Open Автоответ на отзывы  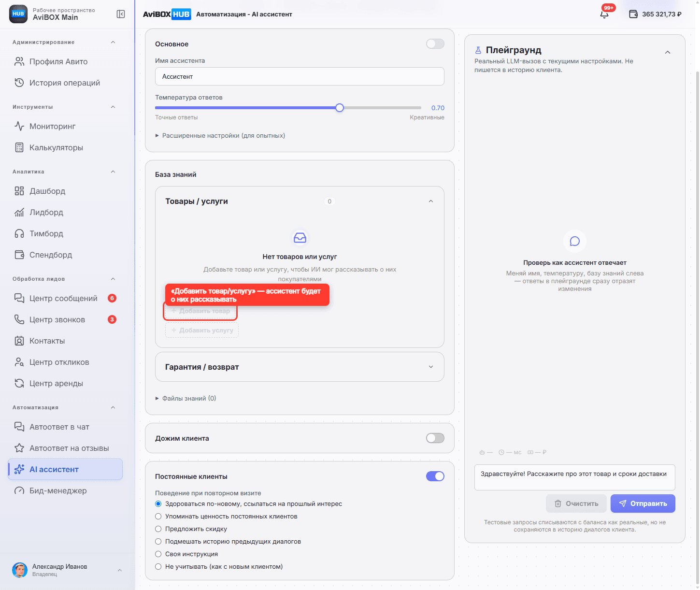click(65, 448)
